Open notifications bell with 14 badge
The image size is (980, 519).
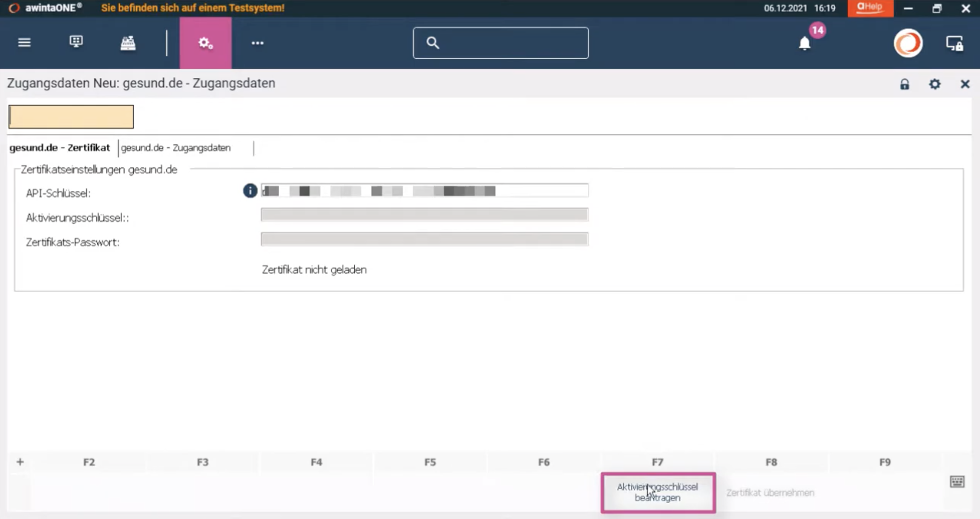[x=805, y=43]
